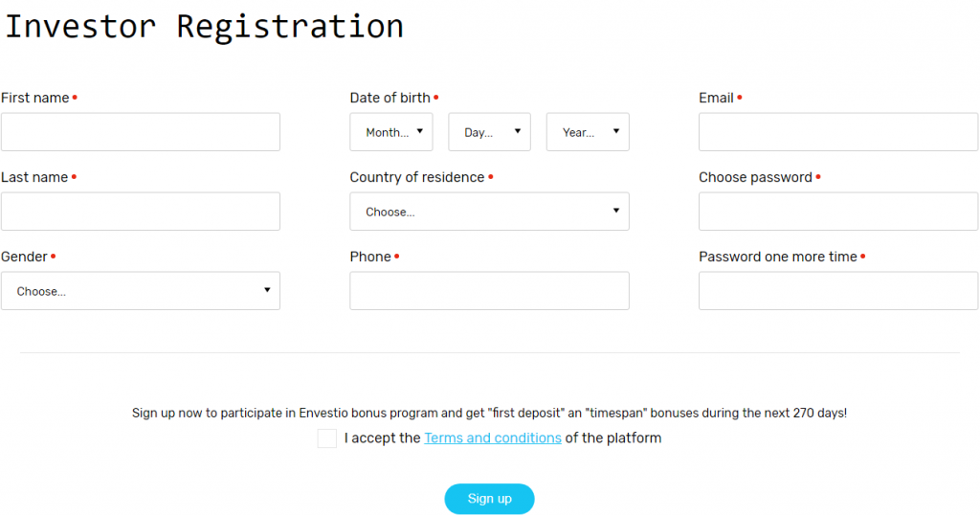
Task: Click the Month dropdown arrow icon
Action: pos(419,131)
